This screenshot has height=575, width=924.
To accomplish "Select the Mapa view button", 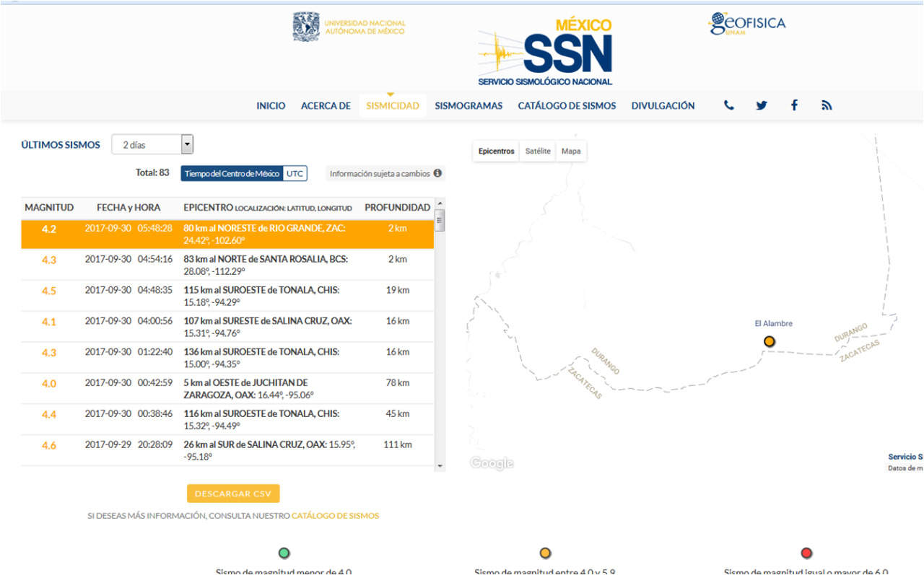I will (x=571, y=152).
